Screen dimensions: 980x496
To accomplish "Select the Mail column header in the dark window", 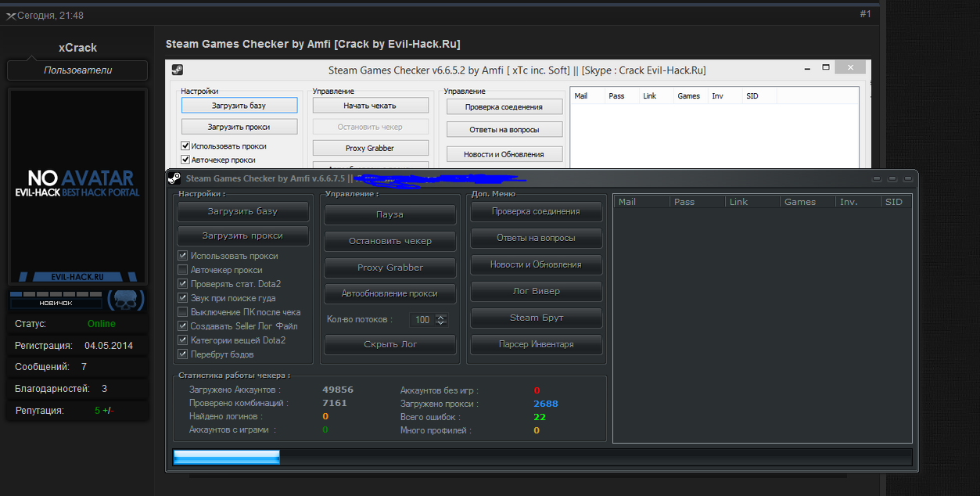I will [x=641, y=202].
